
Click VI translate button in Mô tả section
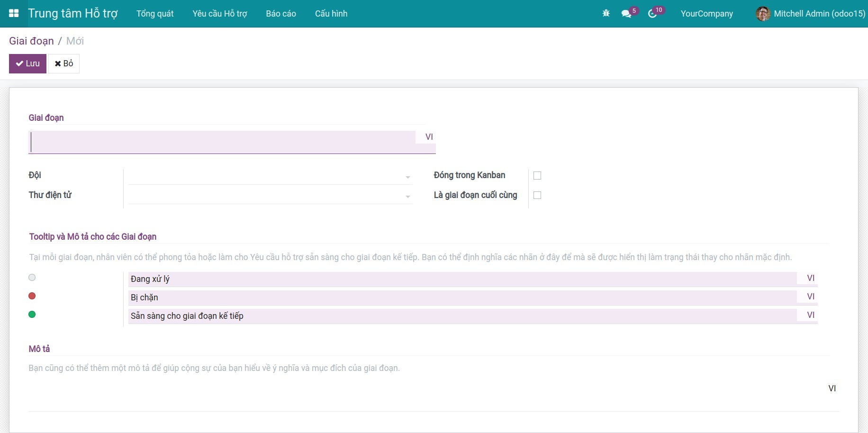point(832,388)
